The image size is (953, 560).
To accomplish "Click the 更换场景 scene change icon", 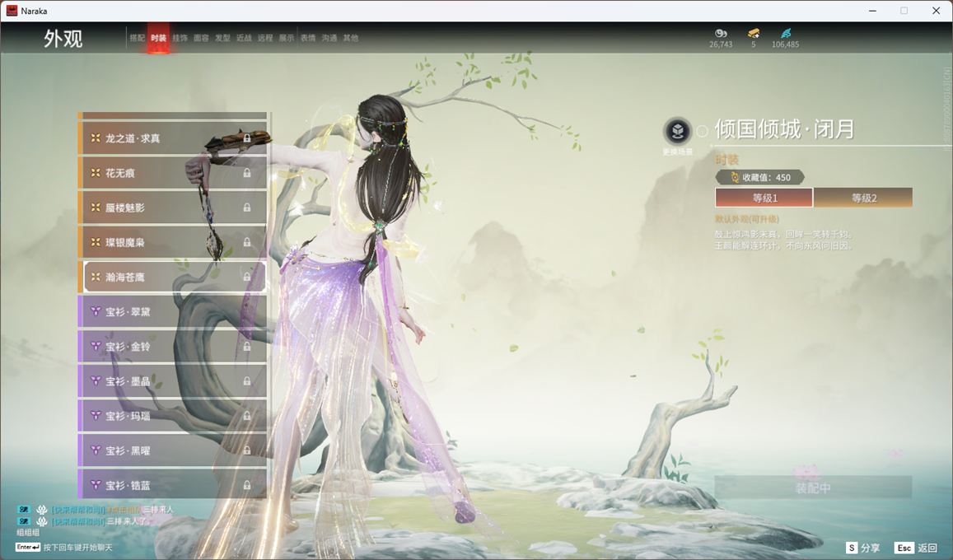I will pos(677,131).
